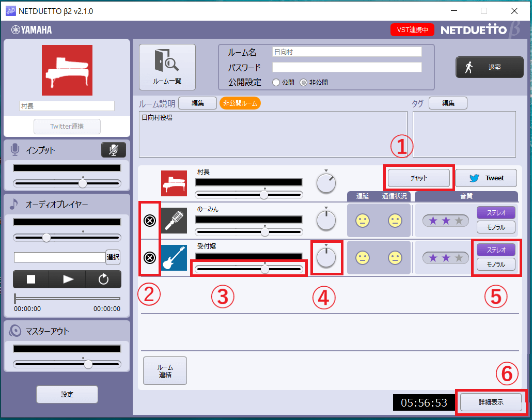532x420 pixels.
Task: Click the VST連携中 red indicator
Action: coord(412,30)
